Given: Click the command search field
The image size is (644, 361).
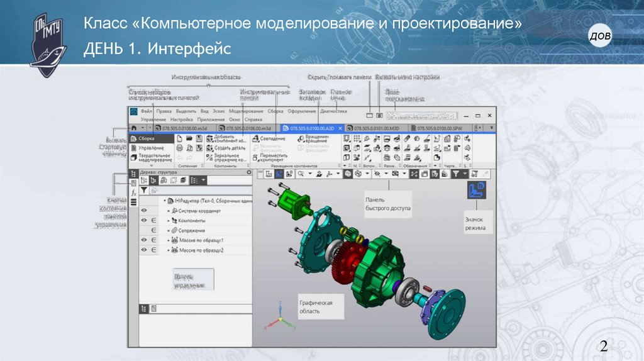Looking at the screenshot, I should 421,116.
